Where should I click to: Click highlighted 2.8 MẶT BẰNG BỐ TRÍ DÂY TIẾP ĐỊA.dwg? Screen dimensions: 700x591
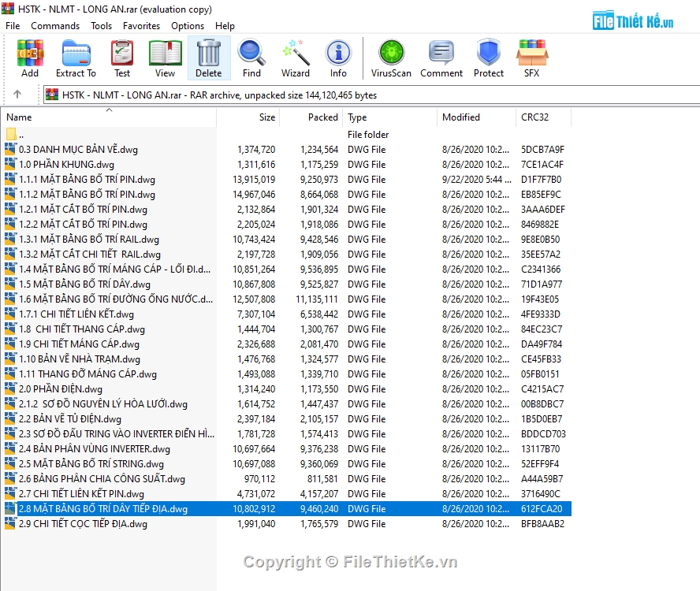103,508
